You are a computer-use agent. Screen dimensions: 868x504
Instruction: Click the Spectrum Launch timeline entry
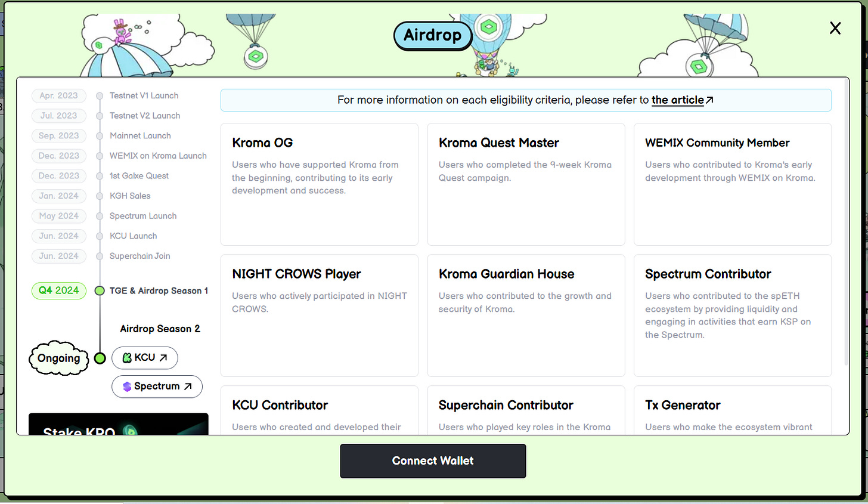pyautogui.click(x=143, y=216)
